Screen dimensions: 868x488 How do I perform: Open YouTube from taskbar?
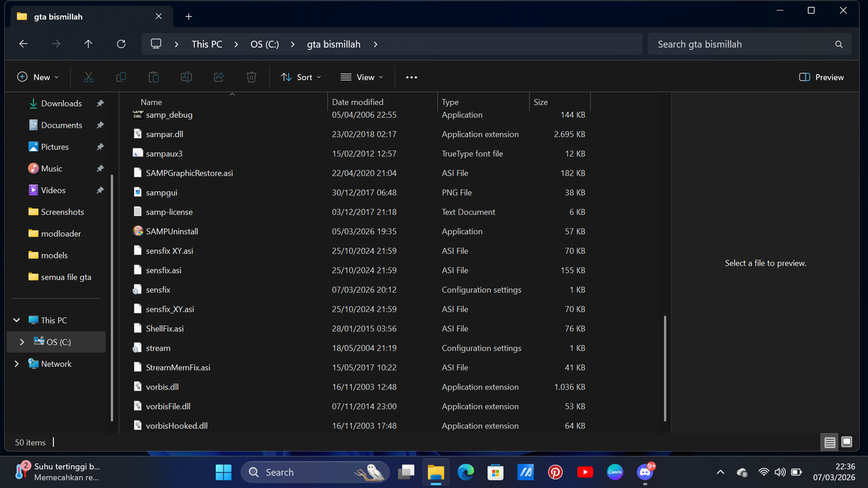point(585,472)
